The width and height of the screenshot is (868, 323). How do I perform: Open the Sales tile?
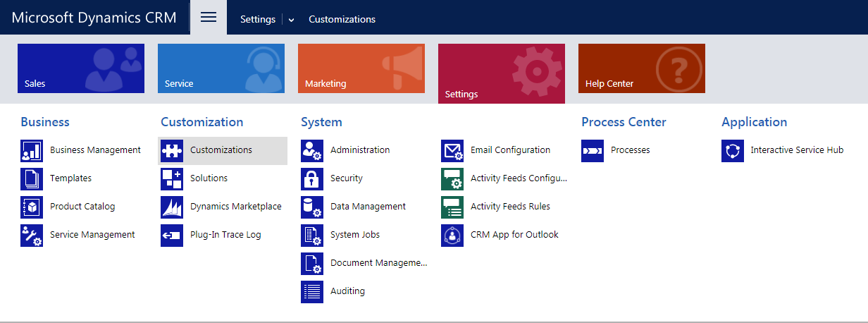[81, 68]
